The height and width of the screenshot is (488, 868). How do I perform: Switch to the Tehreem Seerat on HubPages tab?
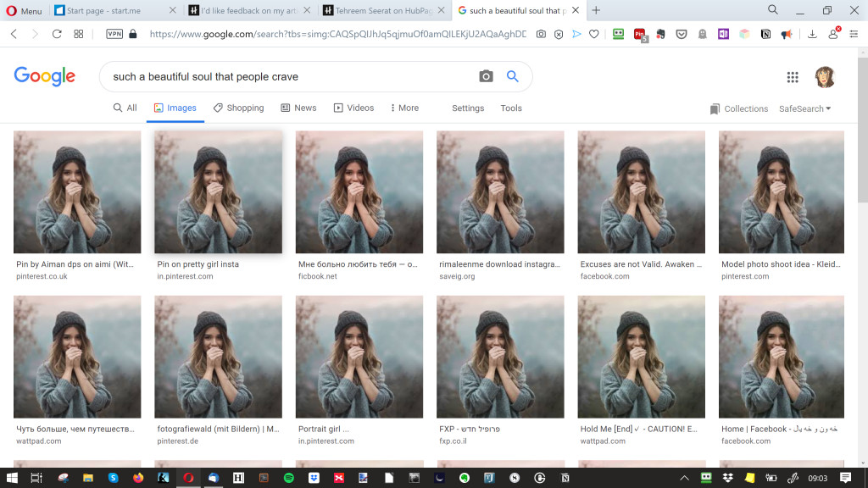point(377,10)
